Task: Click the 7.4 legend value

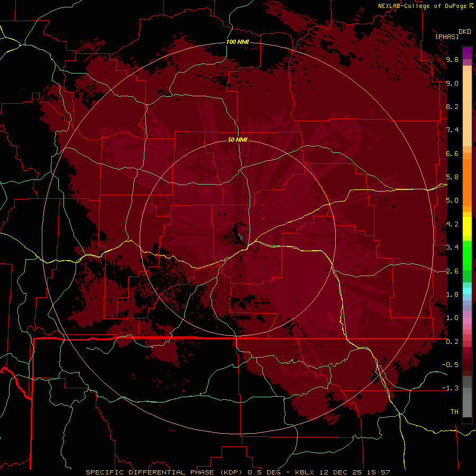Action: (452, 130)
